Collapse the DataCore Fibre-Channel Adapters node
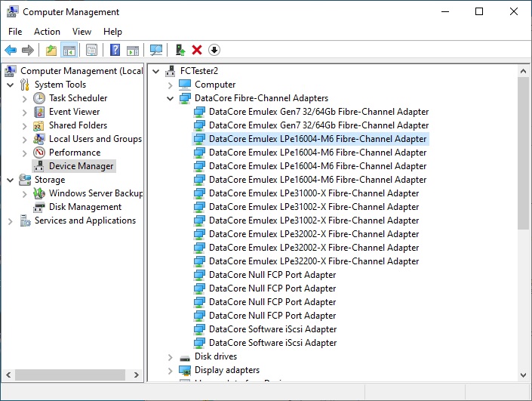Screen dimensions: 532x401 (x=171, y=98)
